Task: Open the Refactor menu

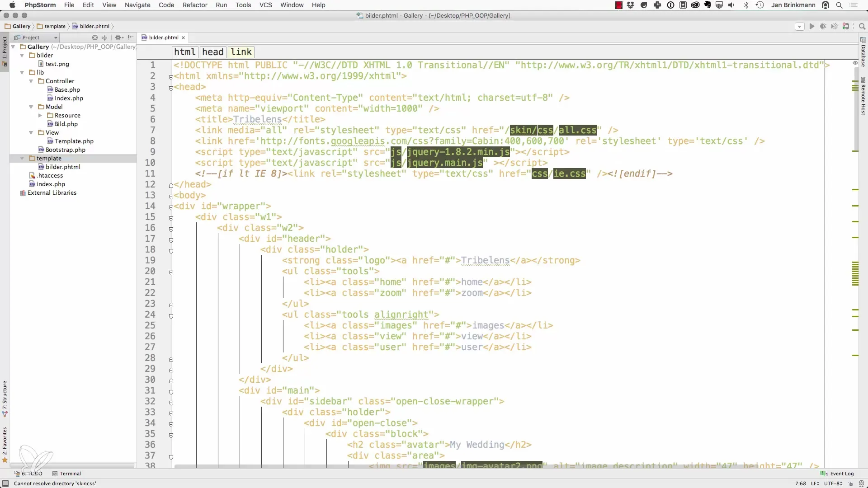Action: point(195,5)
